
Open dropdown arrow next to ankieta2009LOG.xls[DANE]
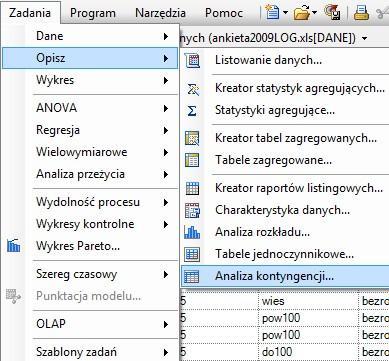[364, 39]
